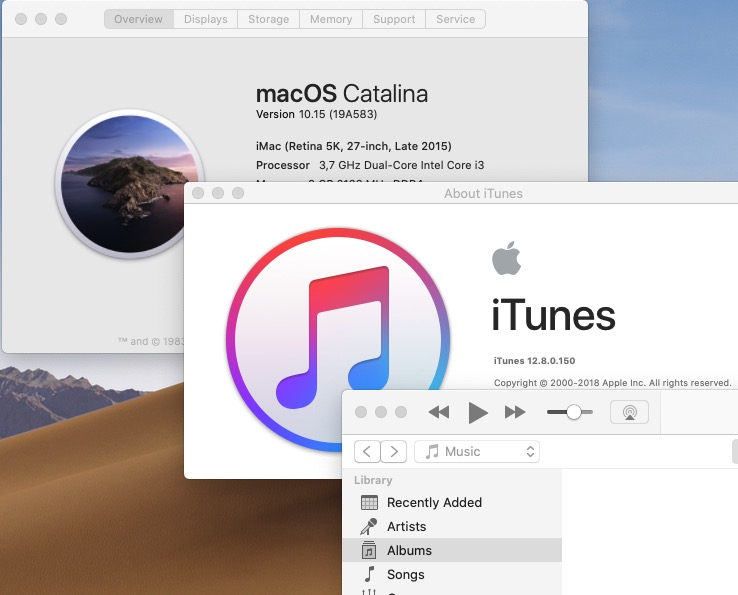Screen dimensions: 738x595
Task: Click 'iMac (Retina 5K, 27-inch, Late 2015)' text
Action: [353, 146]
